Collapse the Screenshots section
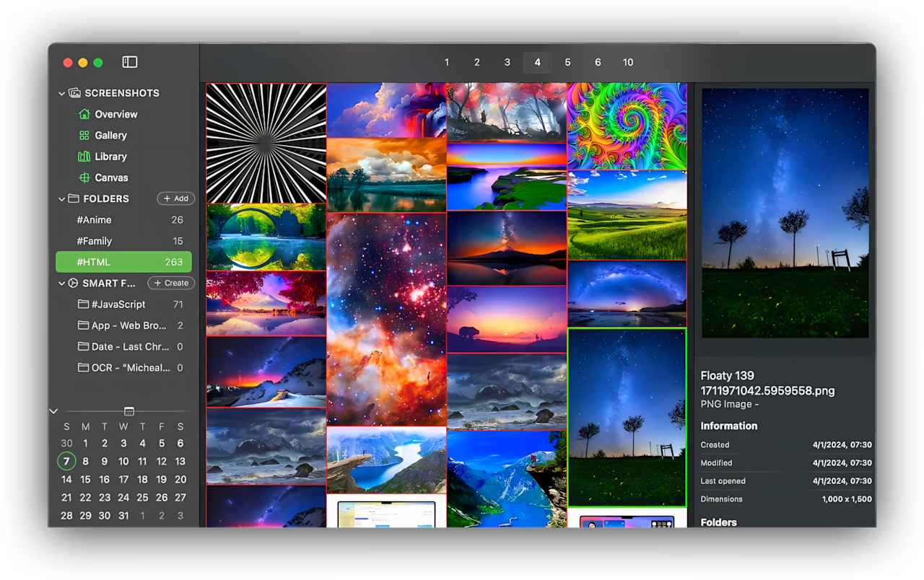 point(61,93)
